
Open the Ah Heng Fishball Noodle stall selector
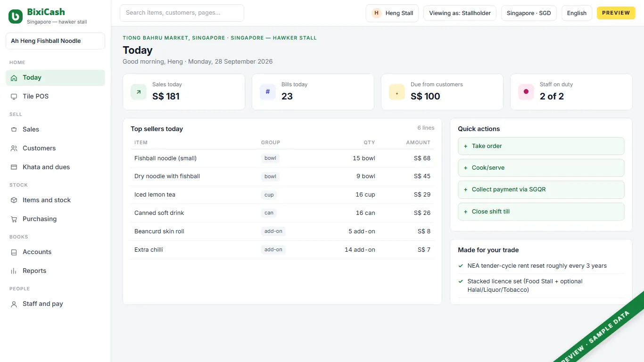[x=55, y=41]
